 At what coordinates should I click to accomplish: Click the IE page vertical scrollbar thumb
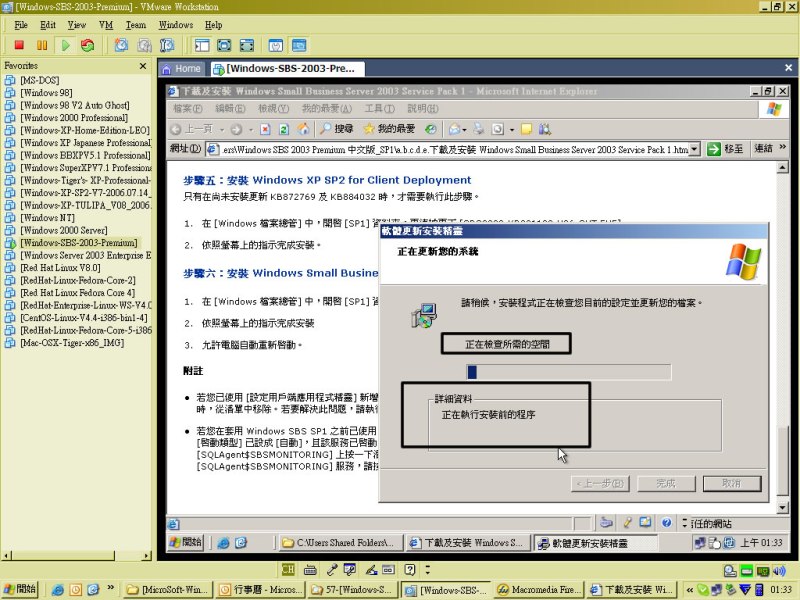click(x=783, y=460)
